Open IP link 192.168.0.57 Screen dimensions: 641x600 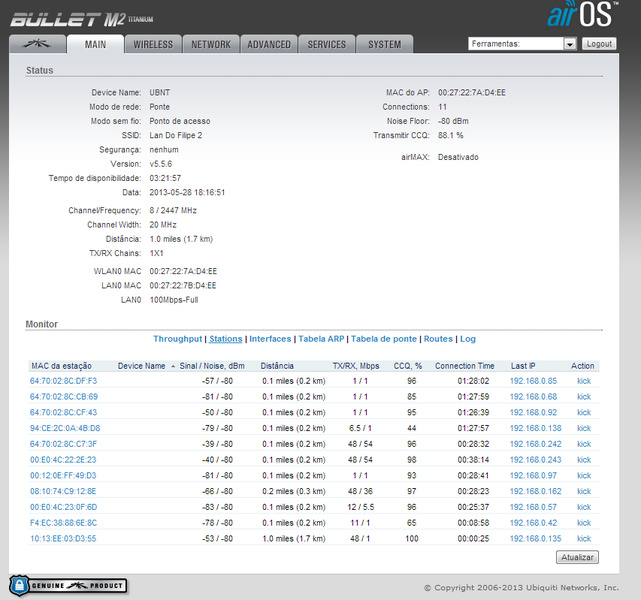(533, 507)
